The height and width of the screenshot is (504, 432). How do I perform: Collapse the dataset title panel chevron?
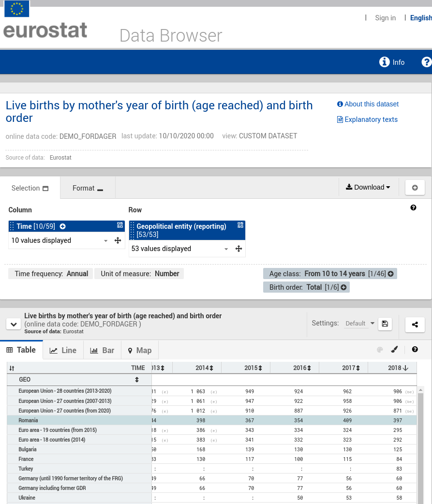point(13,324)
